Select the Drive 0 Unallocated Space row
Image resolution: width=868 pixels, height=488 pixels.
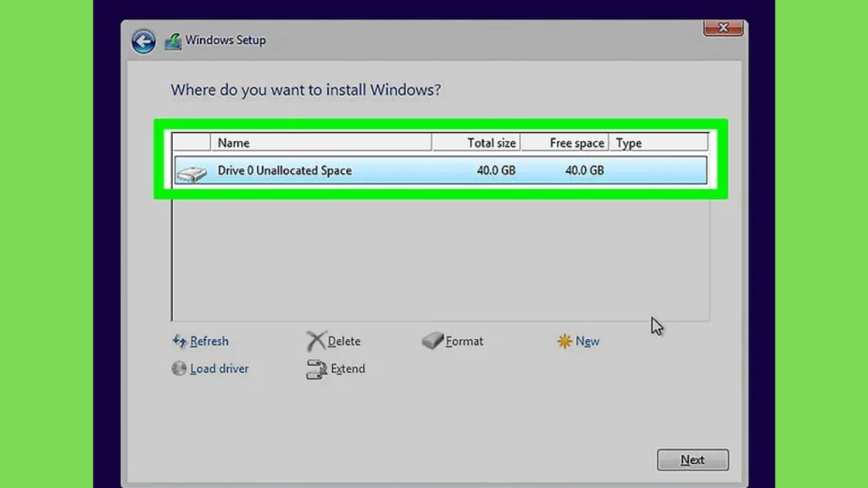[x=441, y=170]
